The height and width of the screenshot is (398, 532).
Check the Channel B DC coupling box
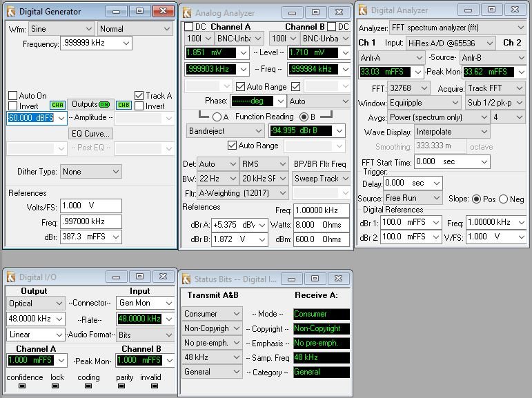tap(331, 26)
